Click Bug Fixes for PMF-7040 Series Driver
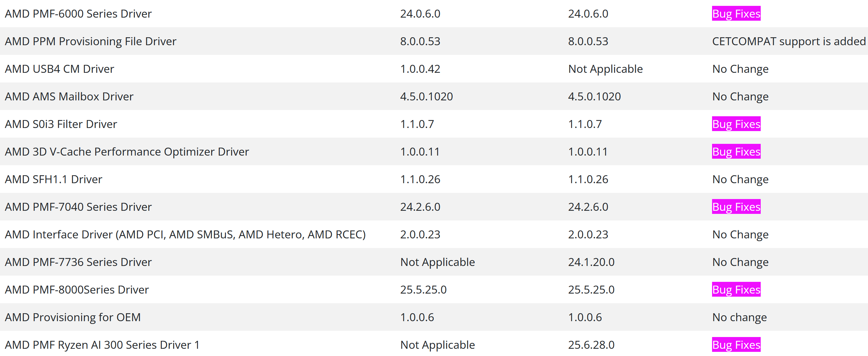868x356 pixels. [x=736, y=207]
